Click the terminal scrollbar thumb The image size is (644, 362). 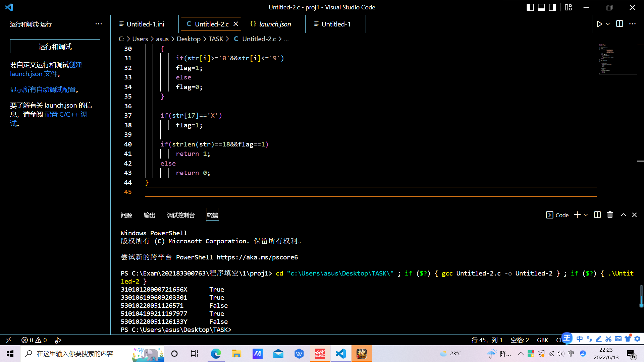pos(641,296)
